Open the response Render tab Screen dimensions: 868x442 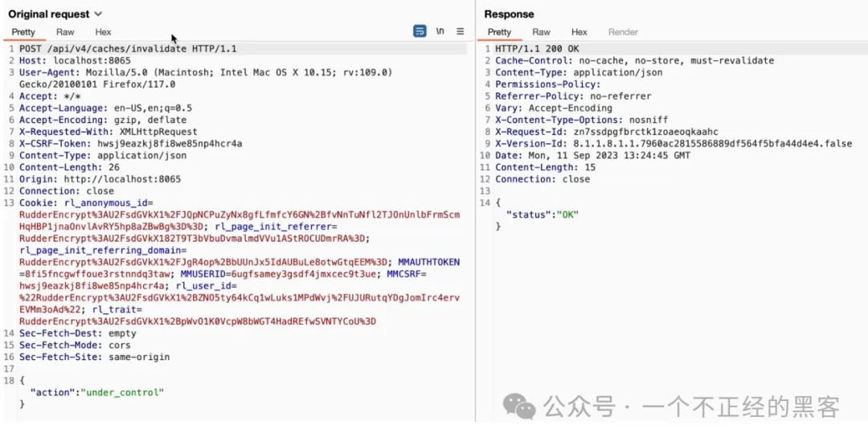coord(624,32)
